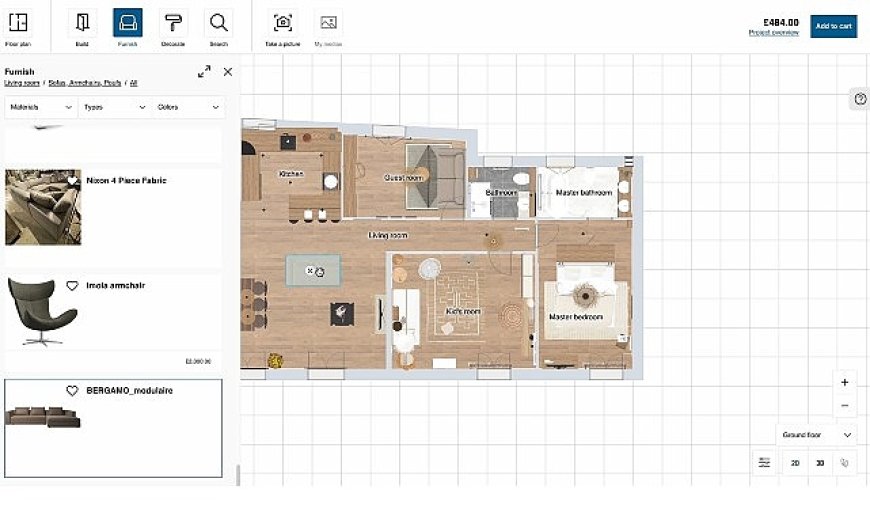Select the Guest room label
The width and height of the screenshot is (870, 516).
click(404, 178)
